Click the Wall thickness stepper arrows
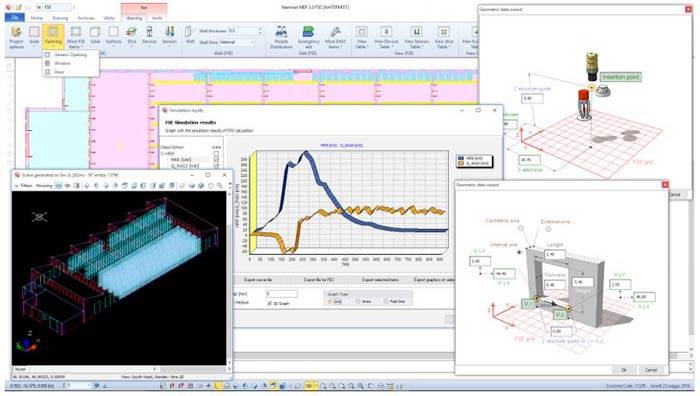 [x=260, y=31]
